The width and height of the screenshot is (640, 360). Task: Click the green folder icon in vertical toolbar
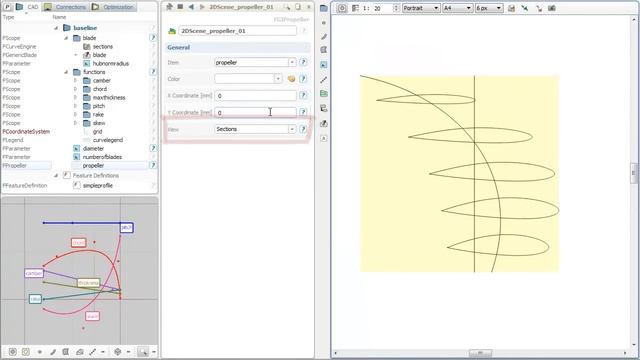coord(324,93)
